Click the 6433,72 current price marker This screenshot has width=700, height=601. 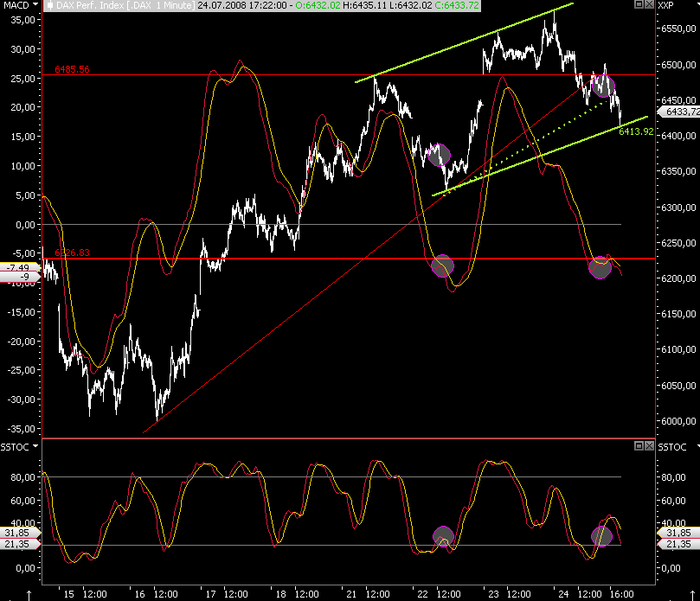[679, 112]
